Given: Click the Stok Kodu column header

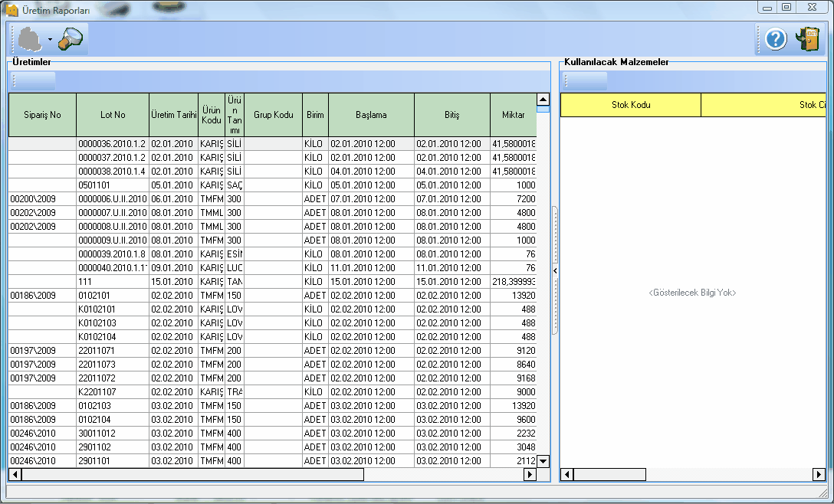Looking at the screenshot, I should pos(631,105).
